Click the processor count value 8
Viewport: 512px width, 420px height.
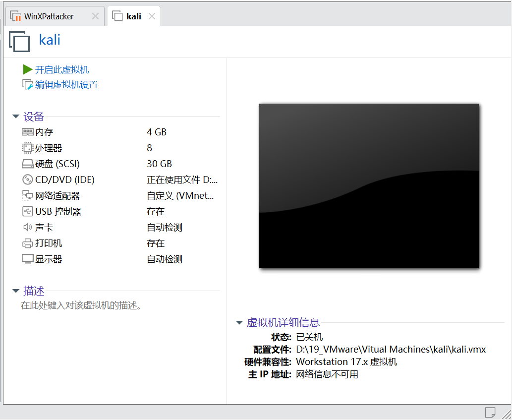pos(149,148)
